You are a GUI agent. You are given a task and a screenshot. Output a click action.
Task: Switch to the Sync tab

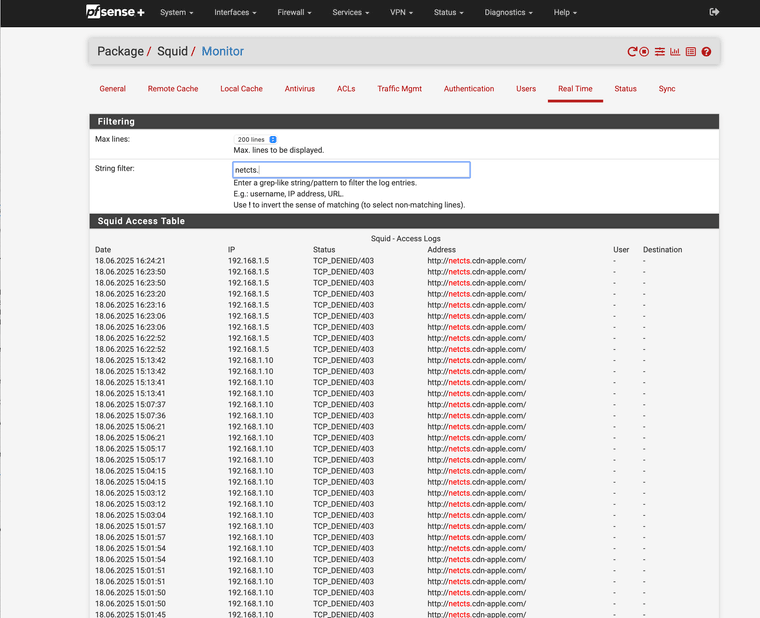click(x=666, y=89)
